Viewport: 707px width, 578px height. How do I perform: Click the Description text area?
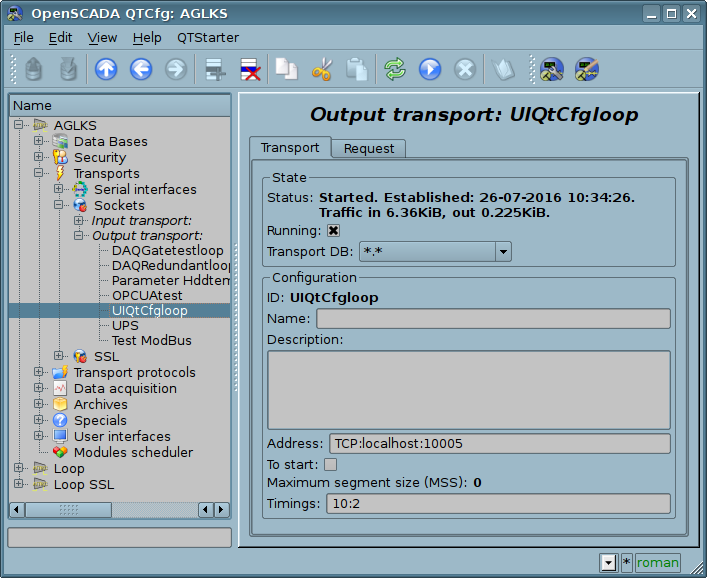click(469, 390)
